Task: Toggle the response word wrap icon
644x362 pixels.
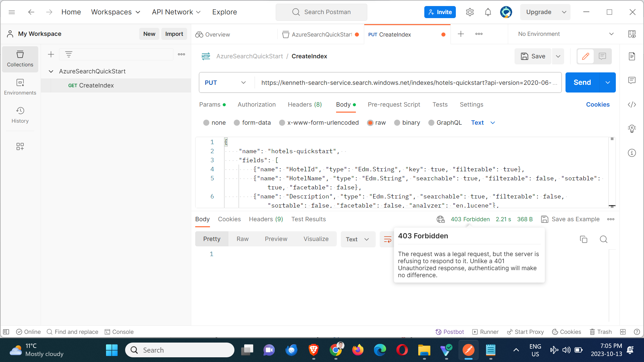Action: pyautogui.click(x=387, y=239)
